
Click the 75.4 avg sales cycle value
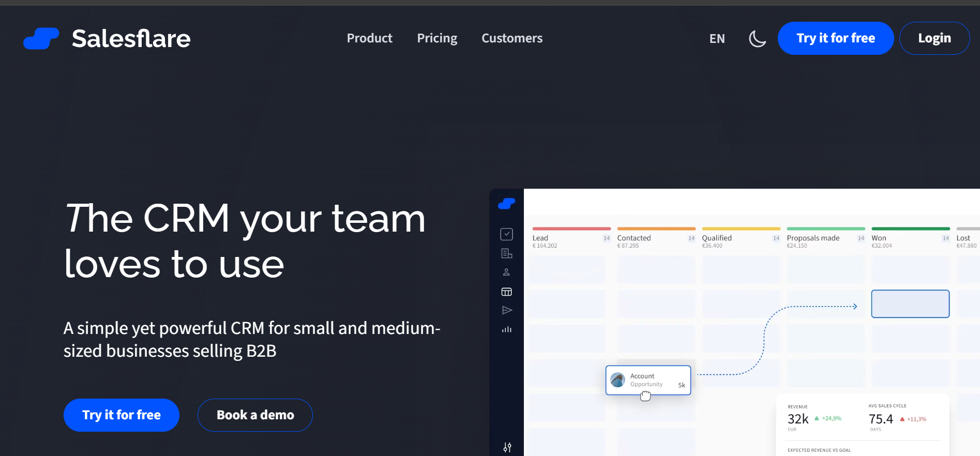point(881,419)
